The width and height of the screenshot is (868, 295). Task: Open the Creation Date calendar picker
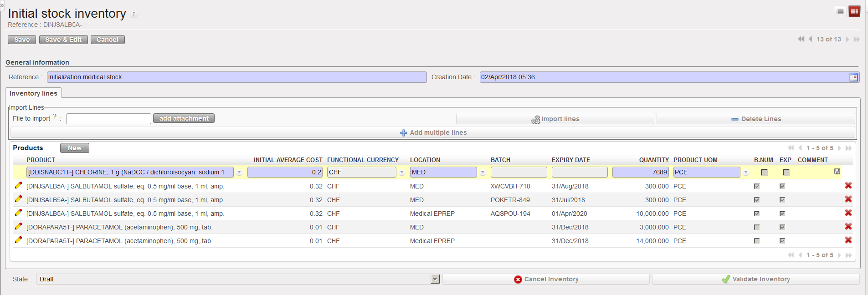(x=853, y=77)
